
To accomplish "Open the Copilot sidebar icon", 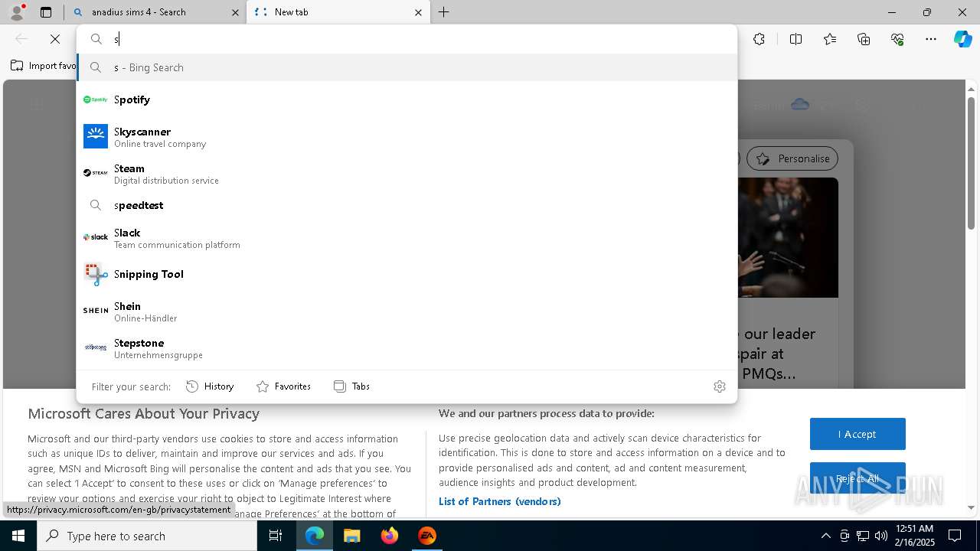I will 963,39.
